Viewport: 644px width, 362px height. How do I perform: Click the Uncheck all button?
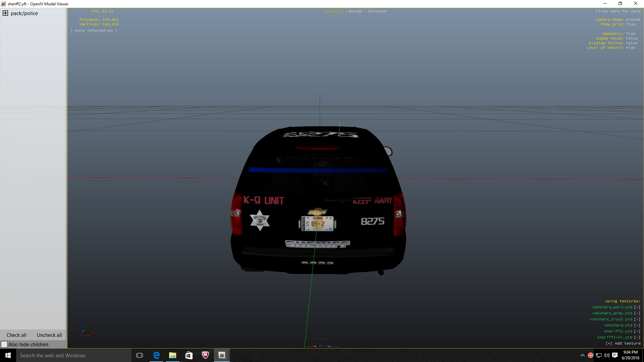click(x=49, y=335)
